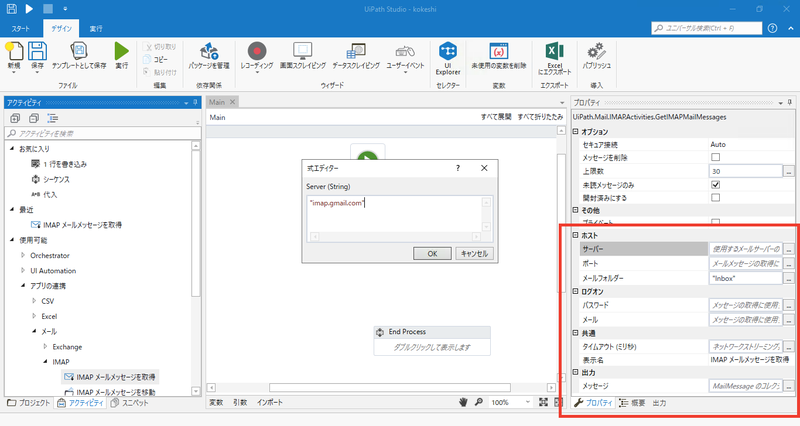This screenshot has height=426, width=800.
Task: Remove unused variables (未使用の変数を削除)
Action: click(x=498, y=52)
